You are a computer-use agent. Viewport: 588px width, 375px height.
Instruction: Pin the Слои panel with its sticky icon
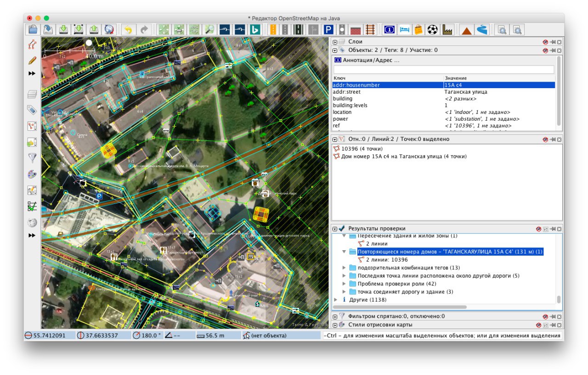(553, 42)
